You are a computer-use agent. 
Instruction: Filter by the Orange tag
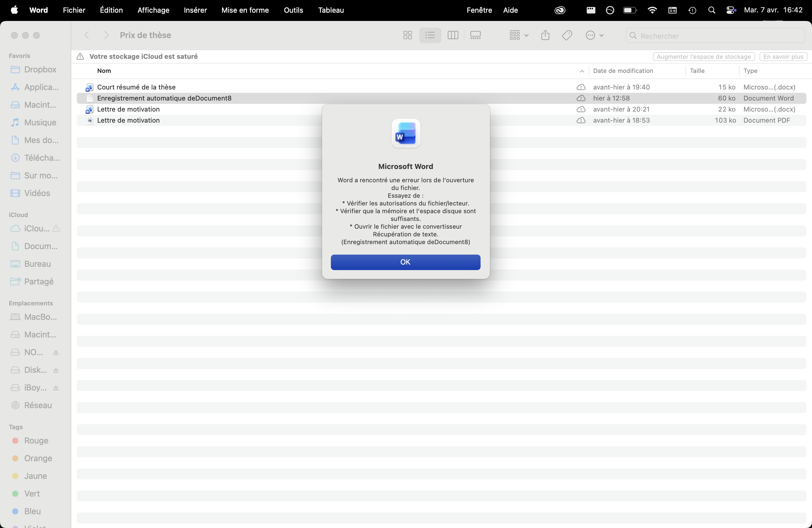32,458
